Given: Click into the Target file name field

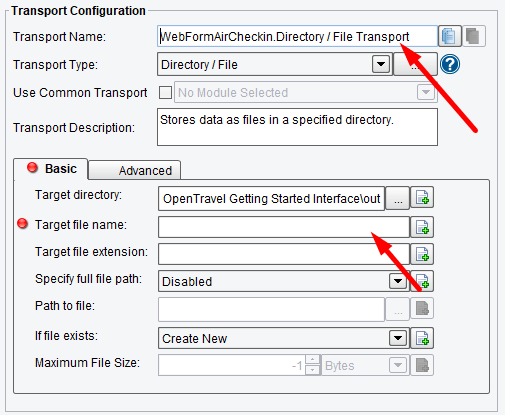Looking at the screenshot, I should pos(284,227).
